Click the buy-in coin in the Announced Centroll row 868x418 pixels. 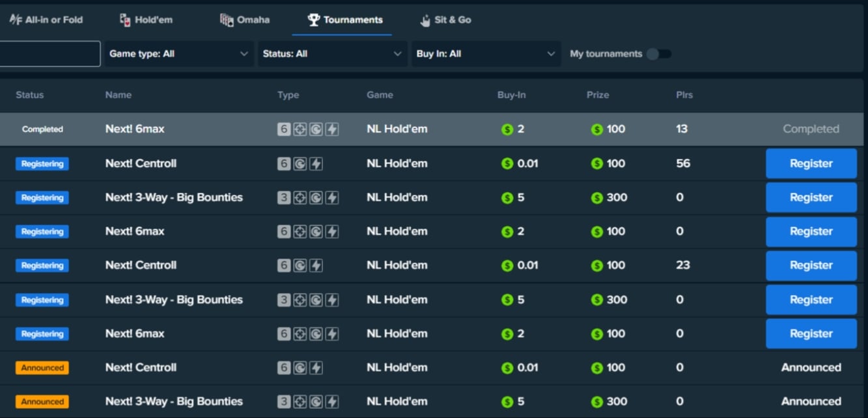[x=507, y=367]
